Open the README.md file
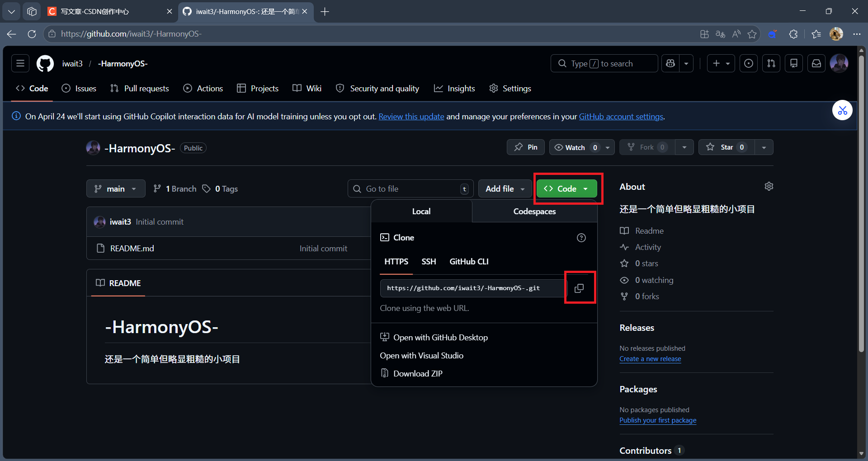 coord(132,249)
